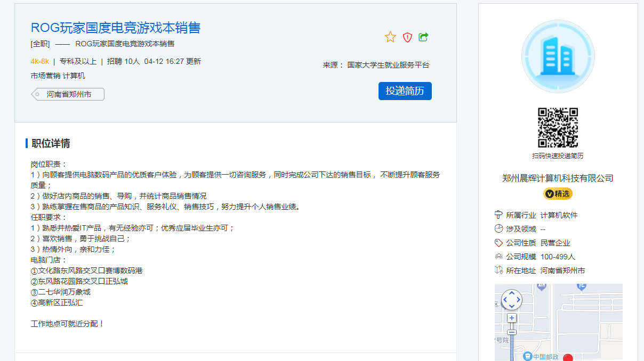Image resolution: width=644 pixels, height=361 pixels.
Task: Click the map zoom slider handle
Action: click(x=512, y=332)
